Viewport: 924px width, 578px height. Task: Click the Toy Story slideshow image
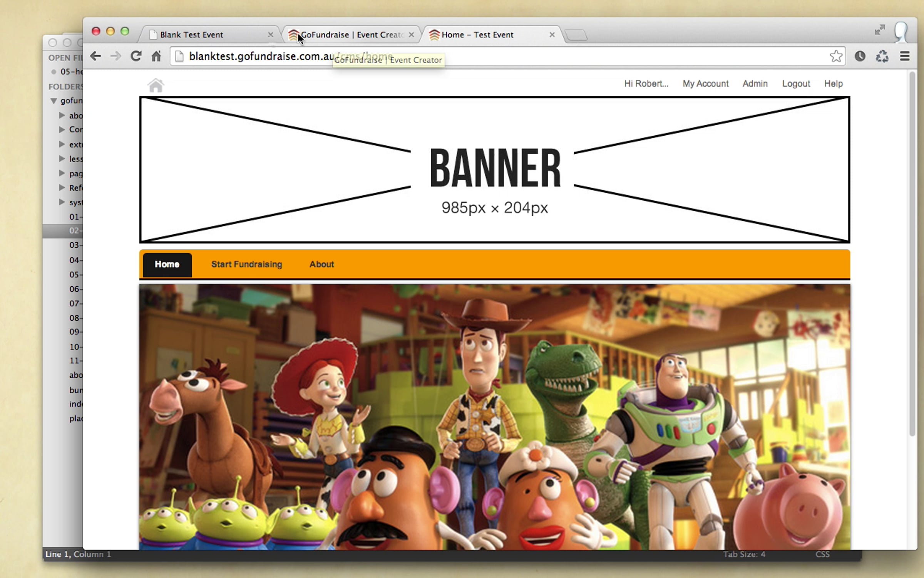pyautogui.click(x=494, y=417)
